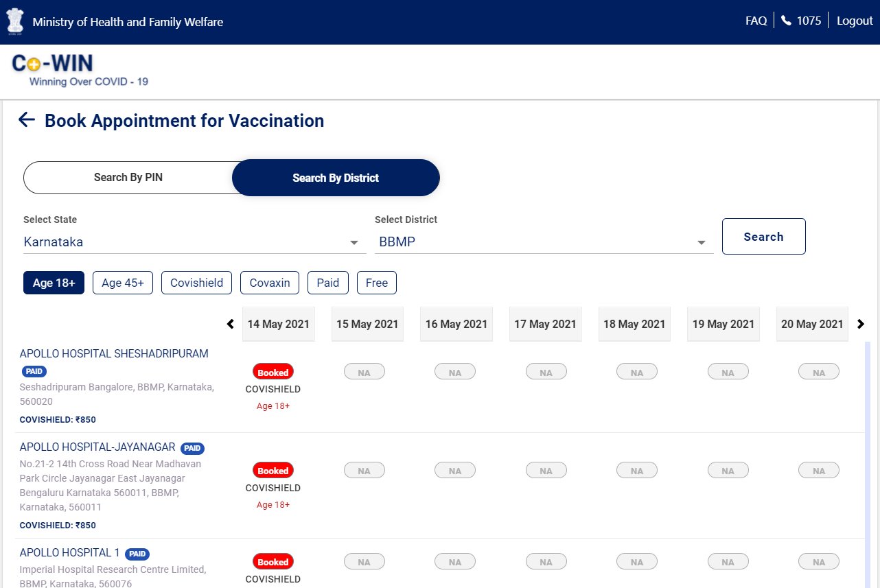Click Booked badge for Apollo Hospital Sheshadripuram
880x588 pixels.
point(273,372)
